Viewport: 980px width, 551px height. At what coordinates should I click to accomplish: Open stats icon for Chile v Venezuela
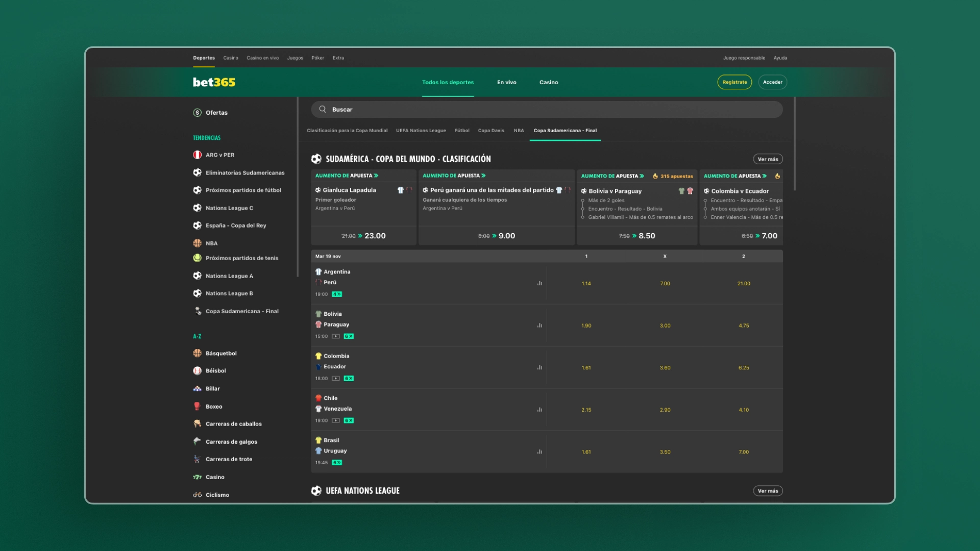pos(540,410)
